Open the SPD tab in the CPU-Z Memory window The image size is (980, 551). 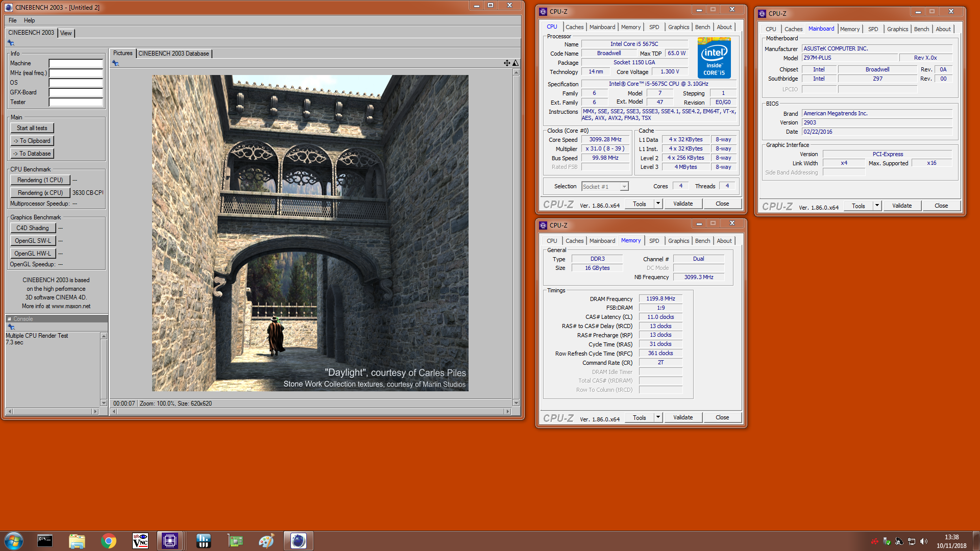654,241
